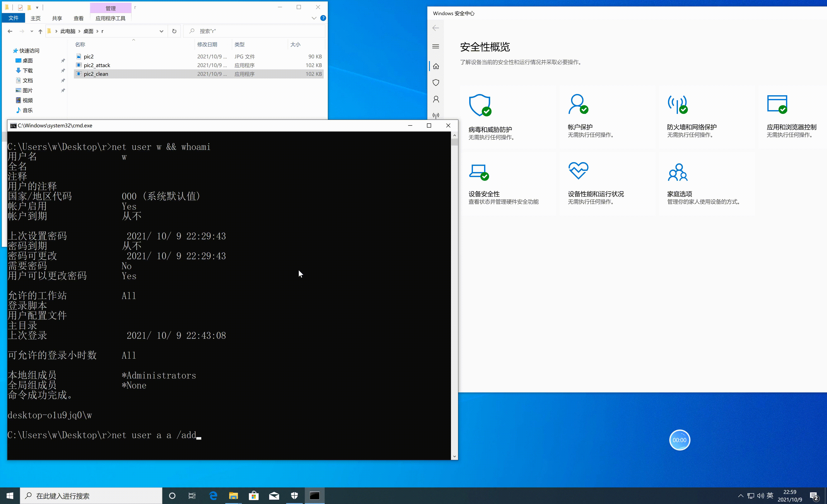This screenshot has width=827, height=504.
Task: Expand the Security Center hamburger menu
Action: 436,46
